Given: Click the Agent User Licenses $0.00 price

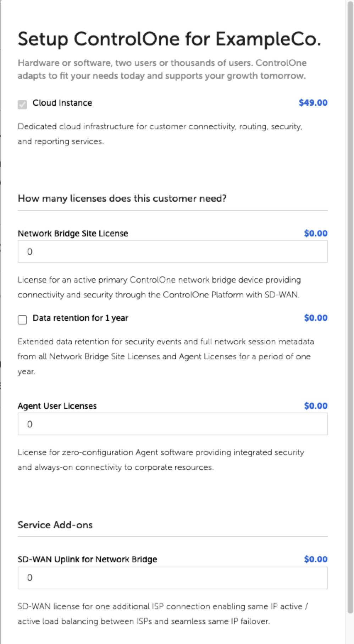Looking at the screenshot, I should coord(316,406).
